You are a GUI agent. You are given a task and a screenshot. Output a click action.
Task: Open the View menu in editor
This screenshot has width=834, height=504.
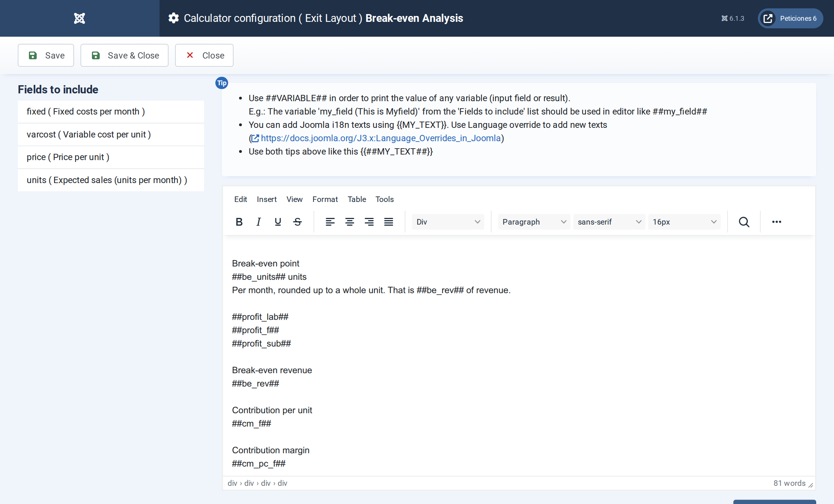[x=294, y=199]
